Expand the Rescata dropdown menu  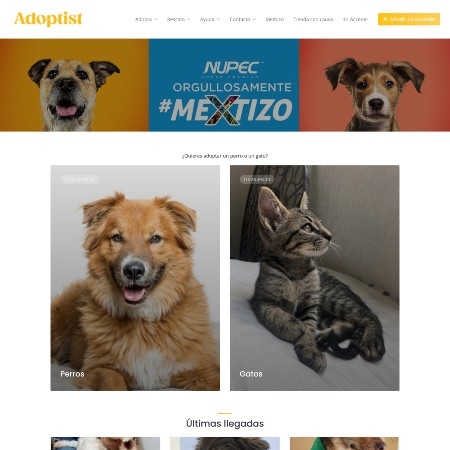[x=178, y=19]
